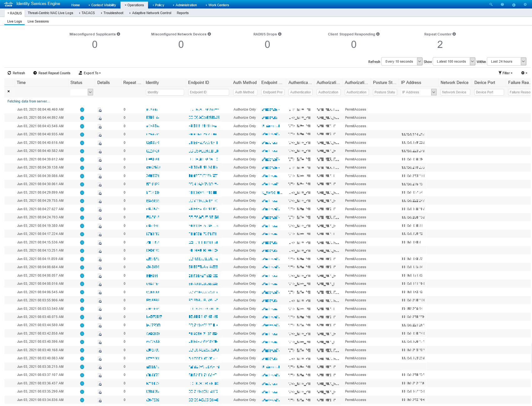Image resolution: width=532 pixels, height=406 pixels.
Task: Open the Refresh icon to reload live logs
Action: point(9,73)
